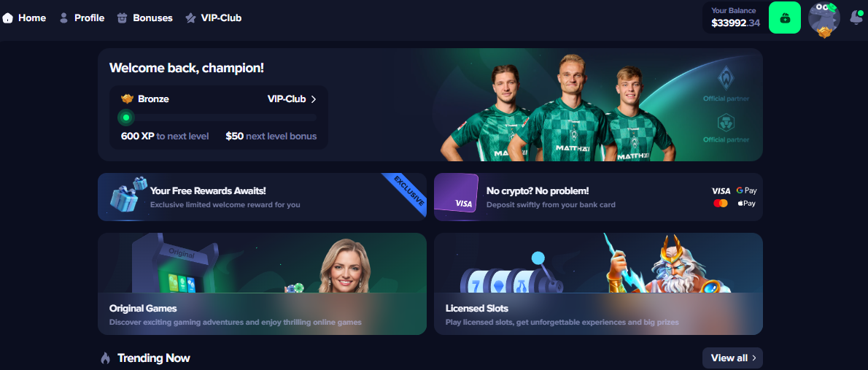The height and width of the screenshot is (370, 868).
Task: Click the Home house icon
Action: [7, 18]
